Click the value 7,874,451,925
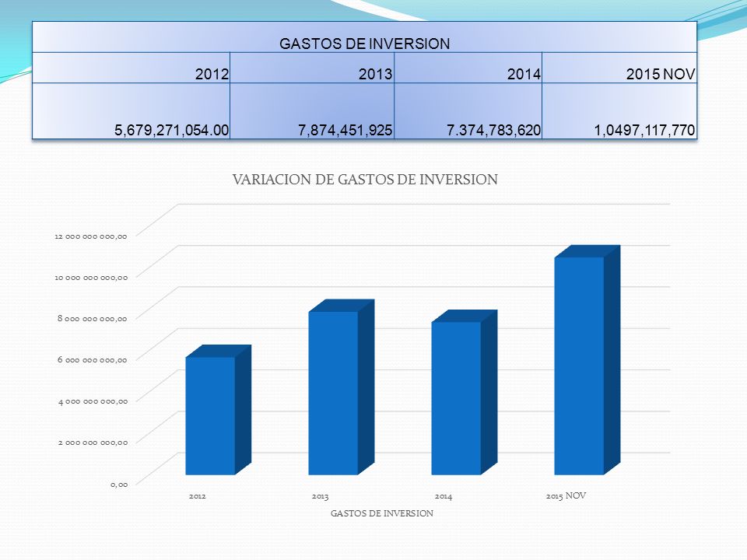747x560 pixels. click(345, 130)
